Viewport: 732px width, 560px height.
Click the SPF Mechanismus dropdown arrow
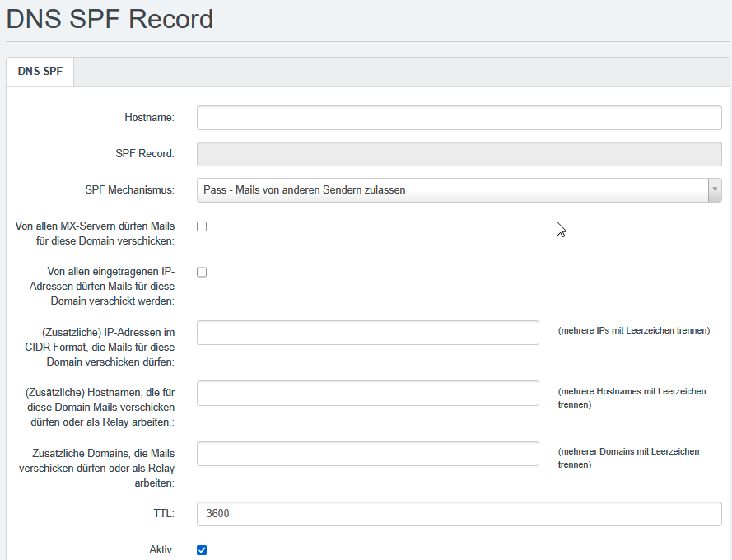(715, 190)
